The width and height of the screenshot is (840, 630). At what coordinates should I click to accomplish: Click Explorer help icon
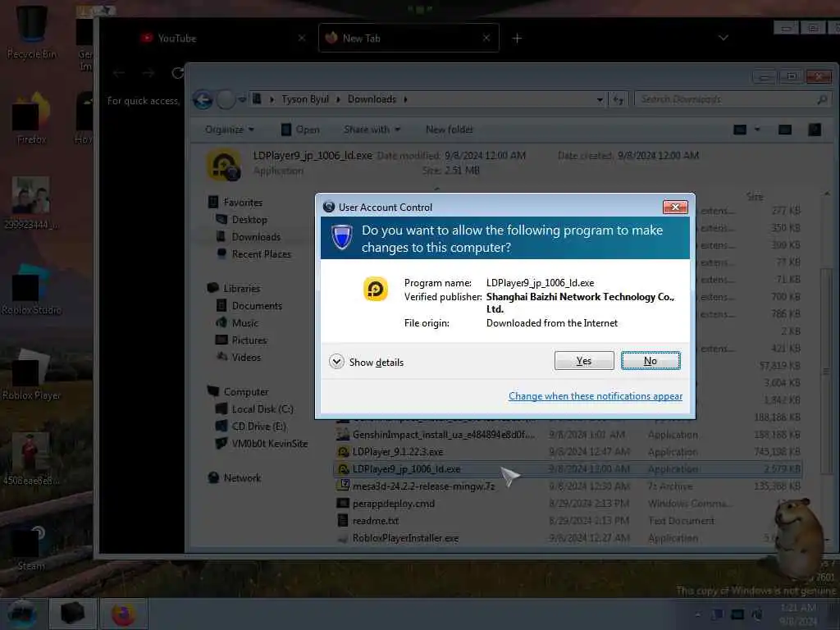(815, 130)
